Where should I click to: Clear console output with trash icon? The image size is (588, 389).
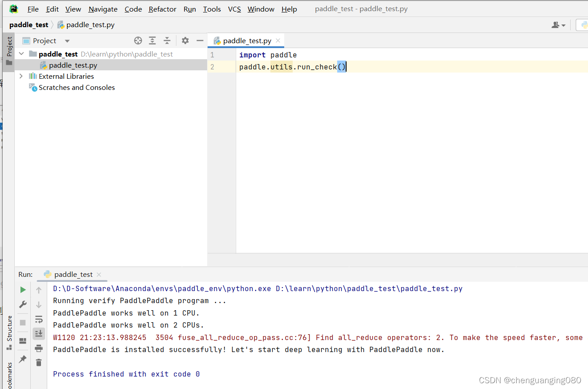[39, 363]
